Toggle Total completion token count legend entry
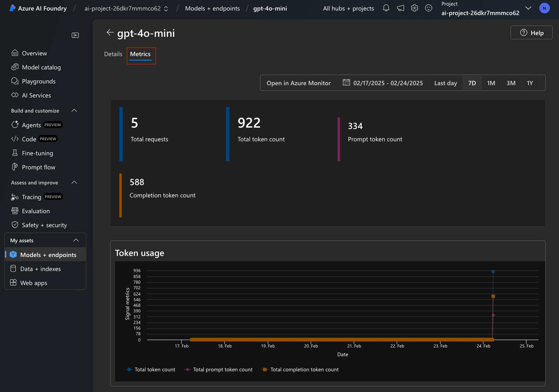 click(300, 370)
